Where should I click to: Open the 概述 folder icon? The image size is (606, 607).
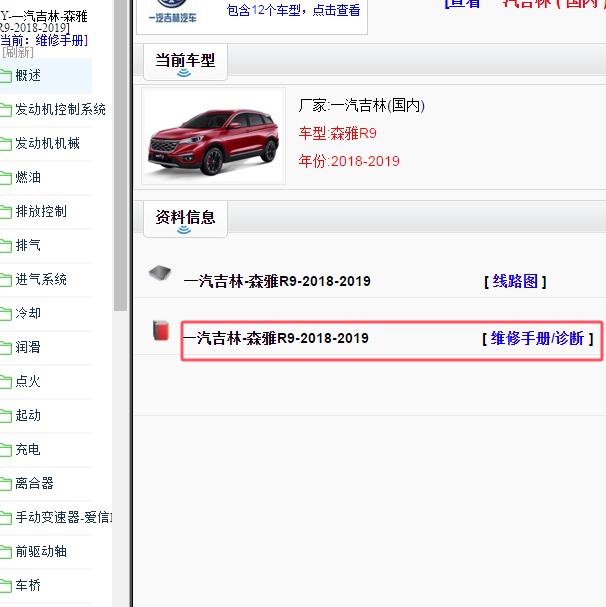[5, 76]
